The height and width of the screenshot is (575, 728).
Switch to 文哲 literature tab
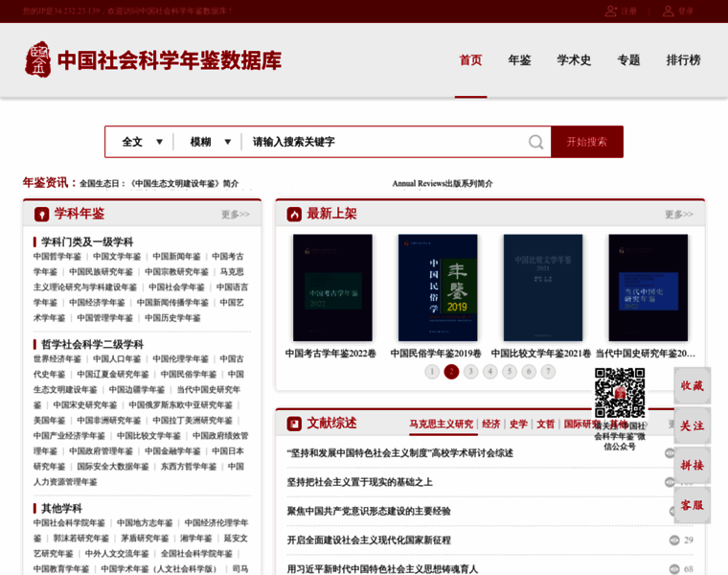tap(546, 424)
